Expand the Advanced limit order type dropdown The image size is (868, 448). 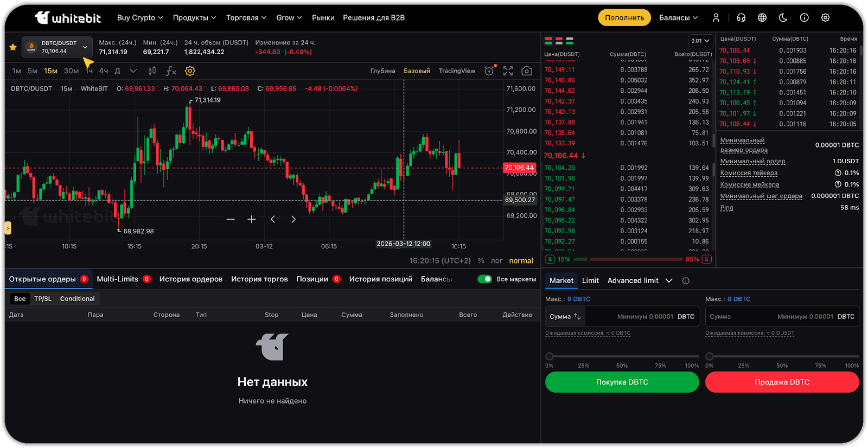coord(668,281)
